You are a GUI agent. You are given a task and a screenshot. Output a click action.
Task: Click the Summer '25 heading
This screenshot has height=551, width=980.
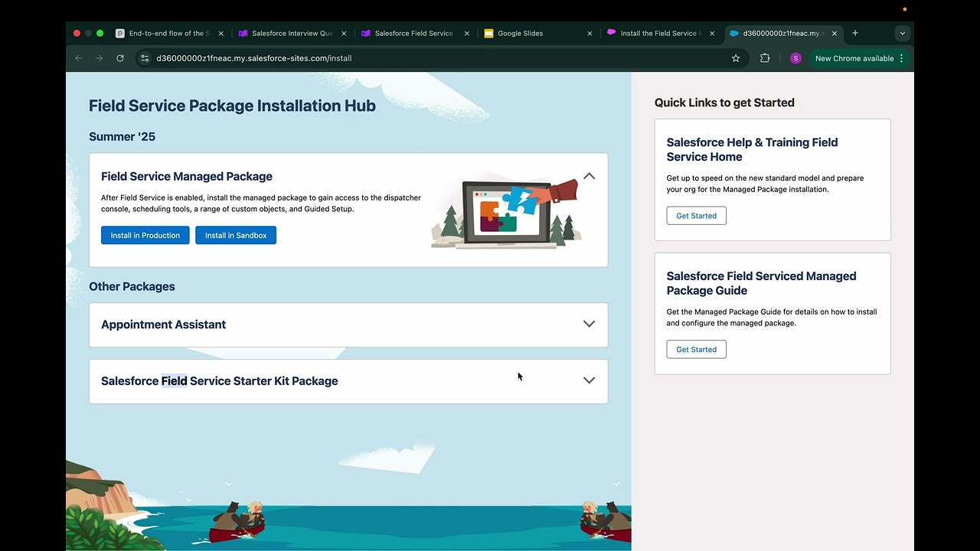(122, 136)
